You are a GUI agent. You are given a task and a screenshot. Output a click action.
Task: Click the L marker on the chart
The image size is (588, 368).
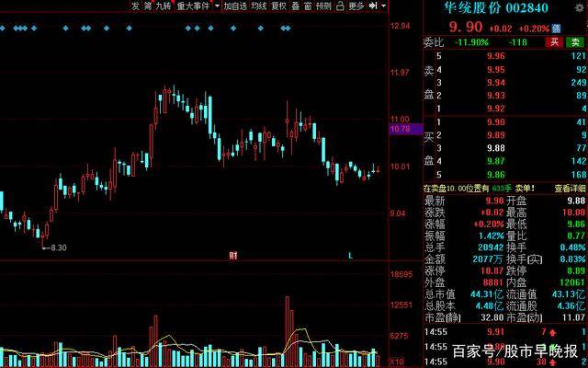point(350,254)
